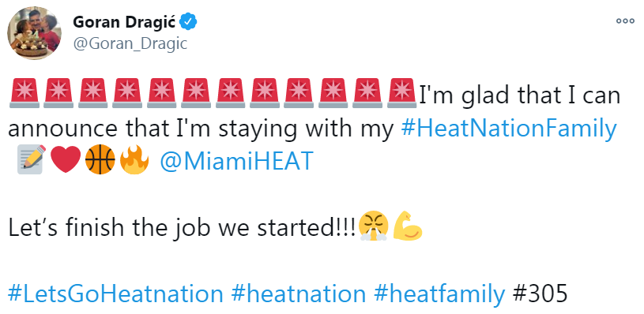Open the Goran Dragić display name link
Viewport: 644px width, 314px height.
(125, 23)
